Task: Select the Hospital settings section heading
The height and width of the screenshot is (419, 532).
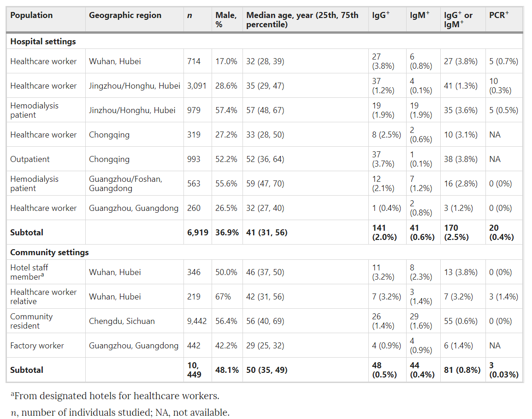Action: coord(43,42)
